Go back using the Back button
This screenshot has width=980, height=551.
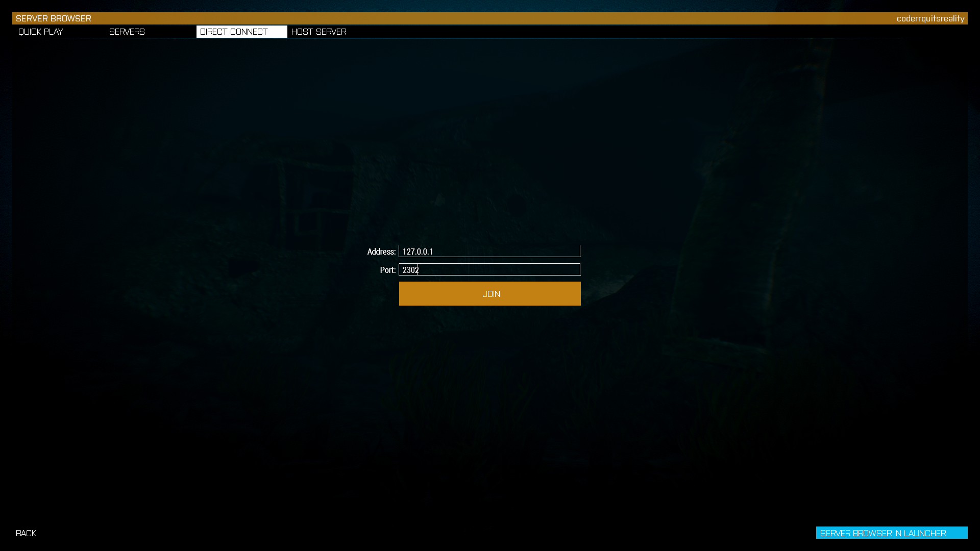tap(26, 533)
